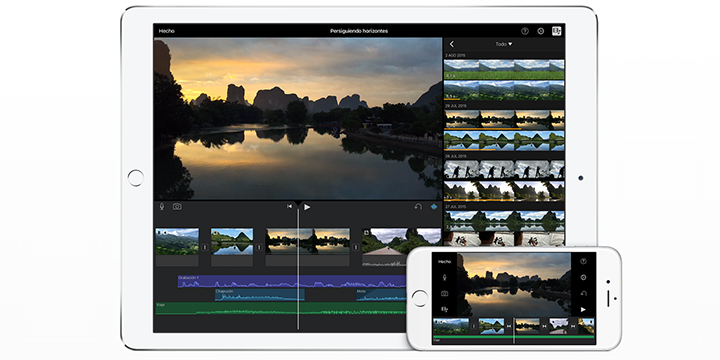Screen dimensions: 720x360
Task: Select sunset clip in iPhone timeline
Action: (x=527, y=326)
